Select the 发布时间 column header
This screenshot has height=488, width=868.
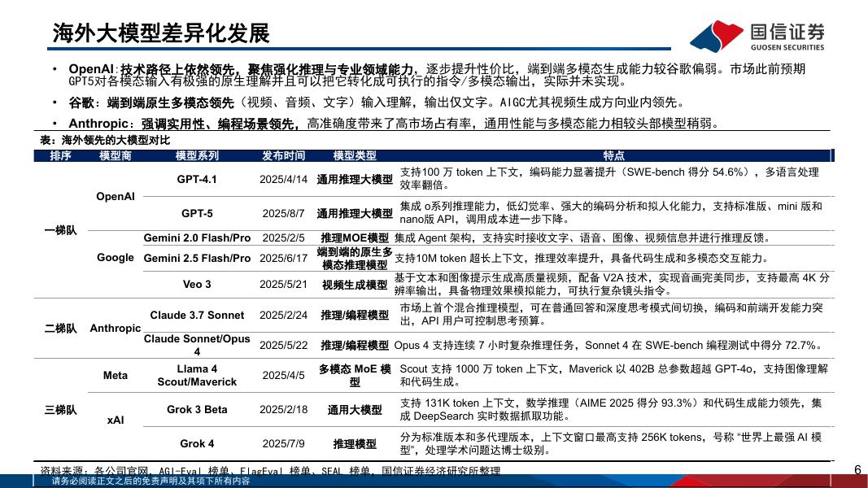[280, 156]
